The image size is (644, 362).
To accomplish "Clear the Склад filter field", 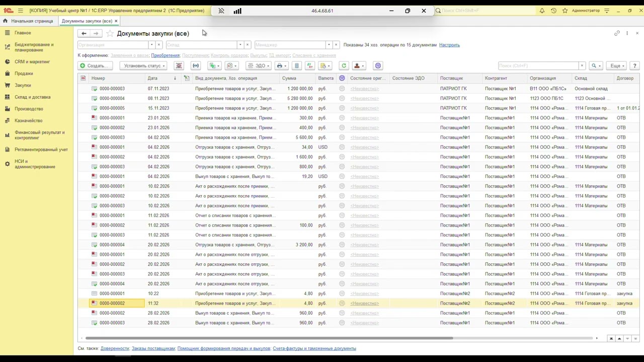I will [x=247, y=45].
